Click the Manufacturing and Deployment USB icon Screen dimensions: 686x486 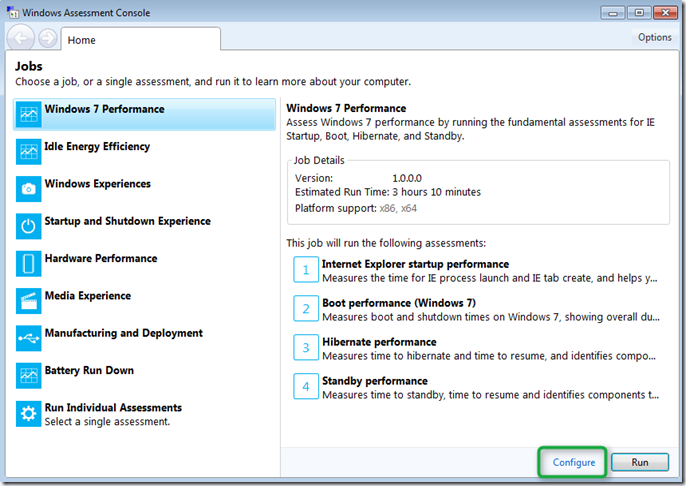(28, 338)
